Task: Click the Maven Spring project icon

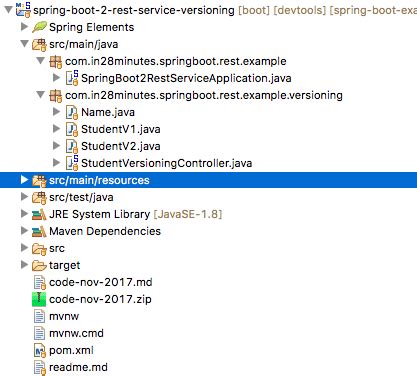Action: [23, 10]
